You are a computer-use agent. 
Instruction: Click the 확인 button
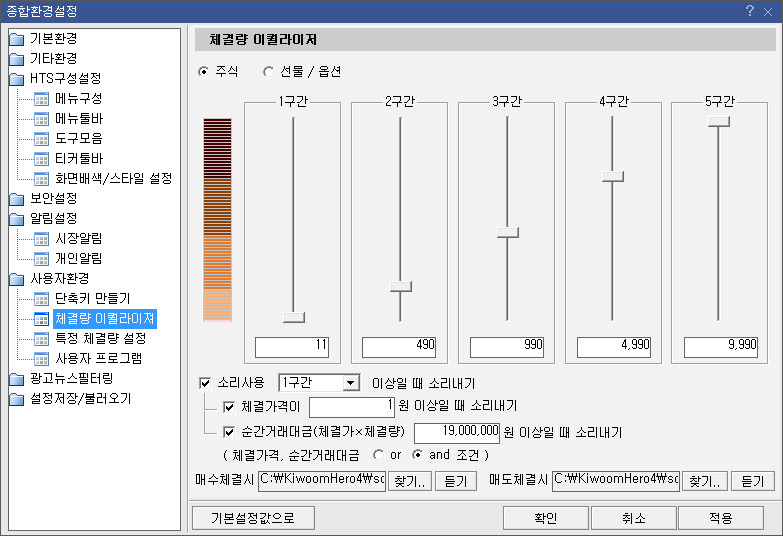coord(545,518)
